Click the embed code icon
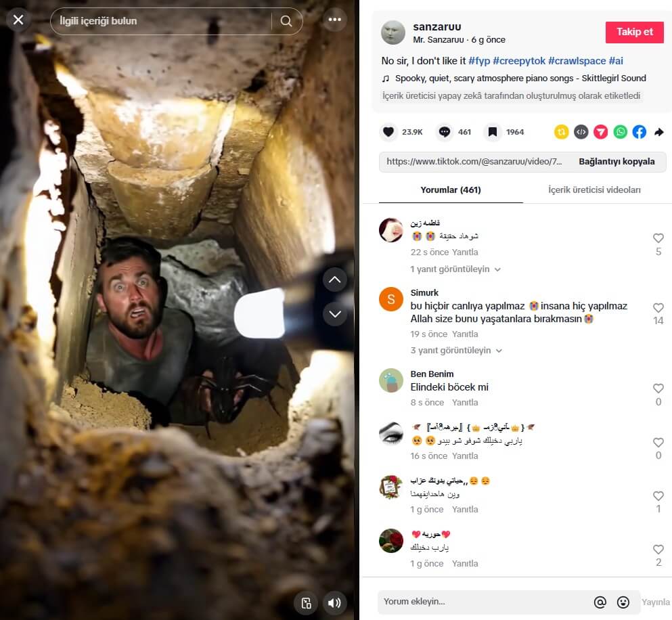672x620 pixels. [581, 132]
